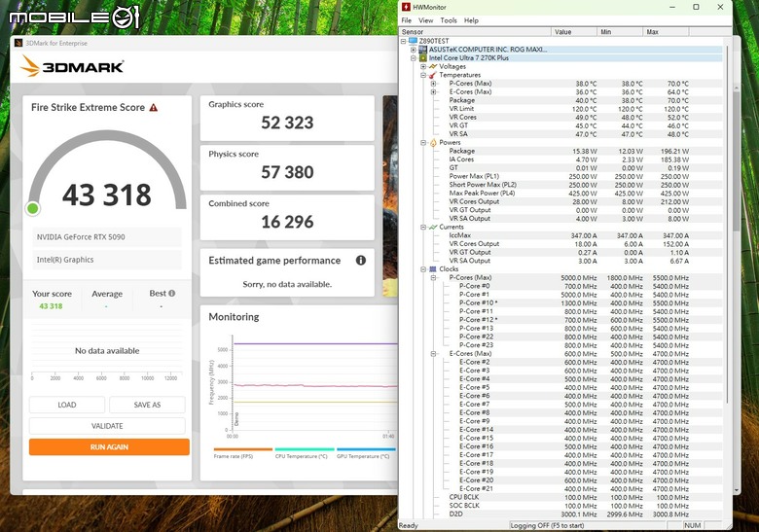Viewport: 759px width, 532px height.
Task: Click the Max column header
Action: [x=666, y=32]
